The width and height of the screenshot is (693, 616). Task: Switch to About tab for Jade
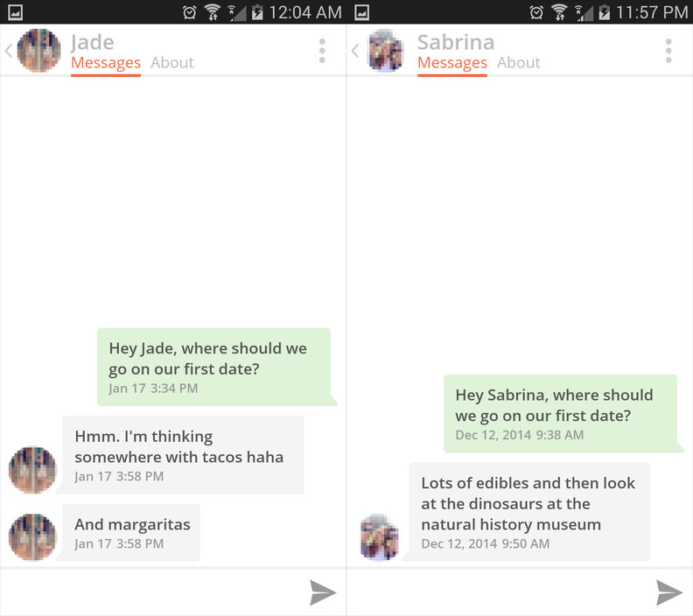(171, 63)
